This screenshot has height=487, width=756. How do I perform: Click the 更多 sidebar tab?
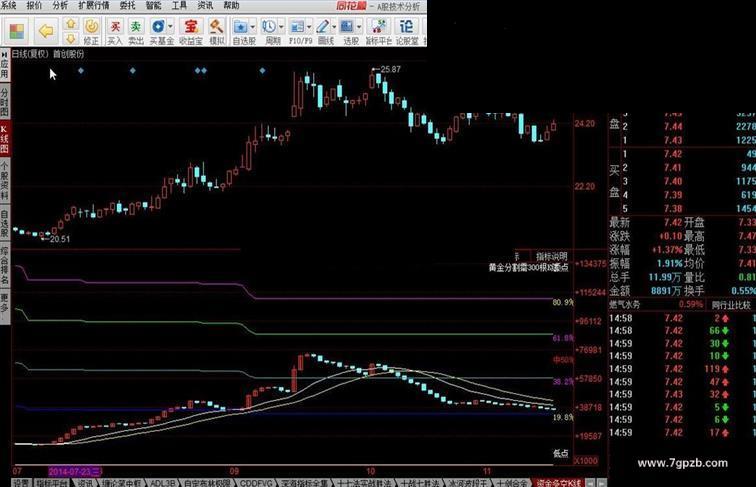(x=4, y=307)
